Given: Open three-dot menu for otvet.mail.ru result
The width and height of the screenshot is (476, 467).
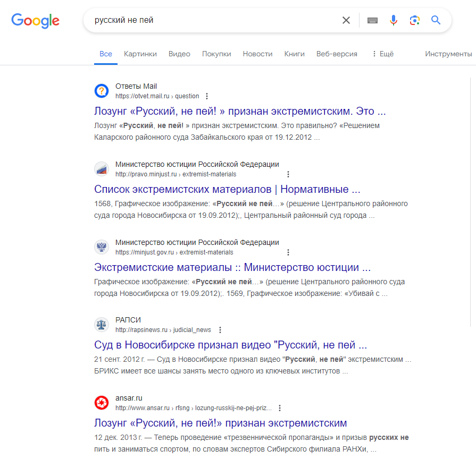Looking at the screenshot, I should point(207,96).
